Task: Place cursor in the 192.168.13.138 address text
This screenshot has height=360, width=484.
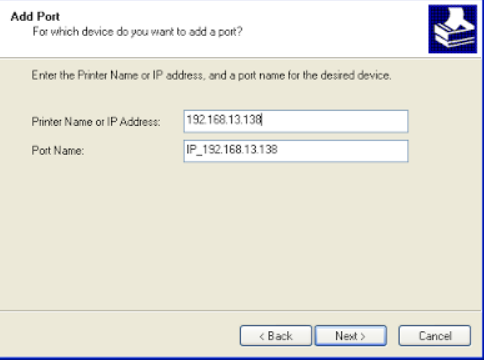Action: 224,119
